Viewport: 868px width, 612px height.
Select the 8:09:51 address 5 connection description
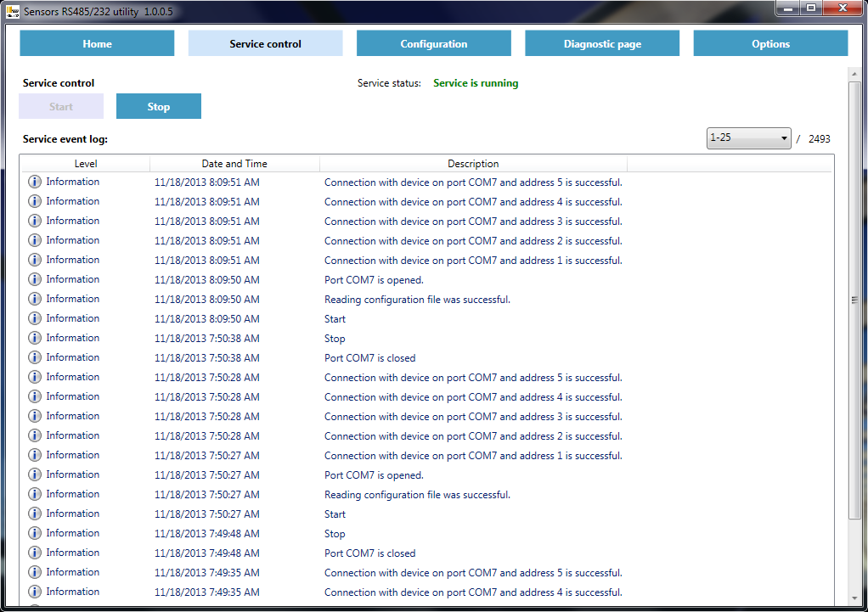(473, 182)
